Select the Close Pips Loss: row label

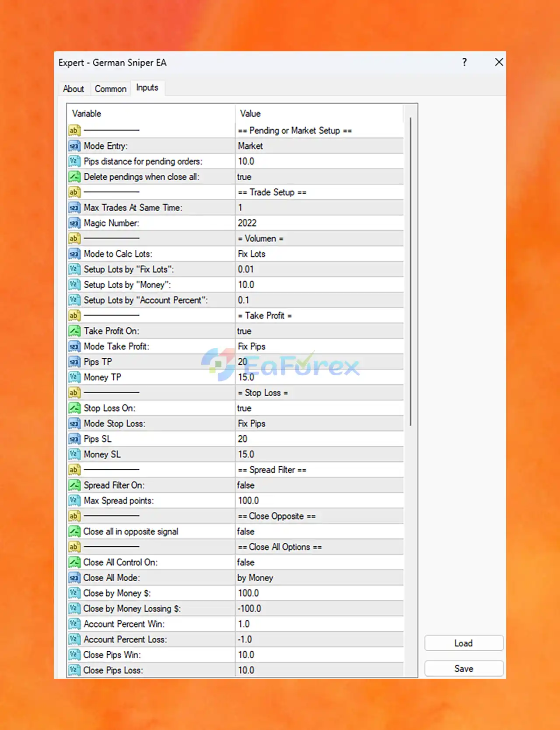(x=113, y=670)
